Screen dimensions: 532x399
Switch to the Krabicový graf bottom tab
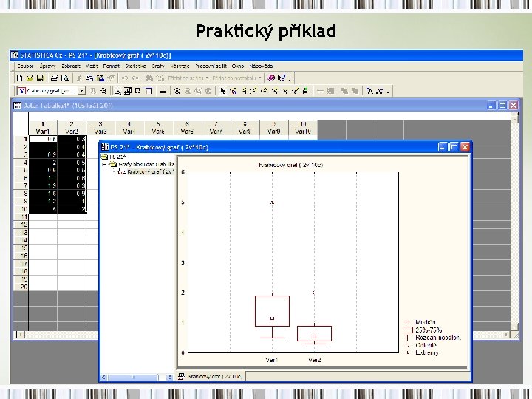pos(211,376)
